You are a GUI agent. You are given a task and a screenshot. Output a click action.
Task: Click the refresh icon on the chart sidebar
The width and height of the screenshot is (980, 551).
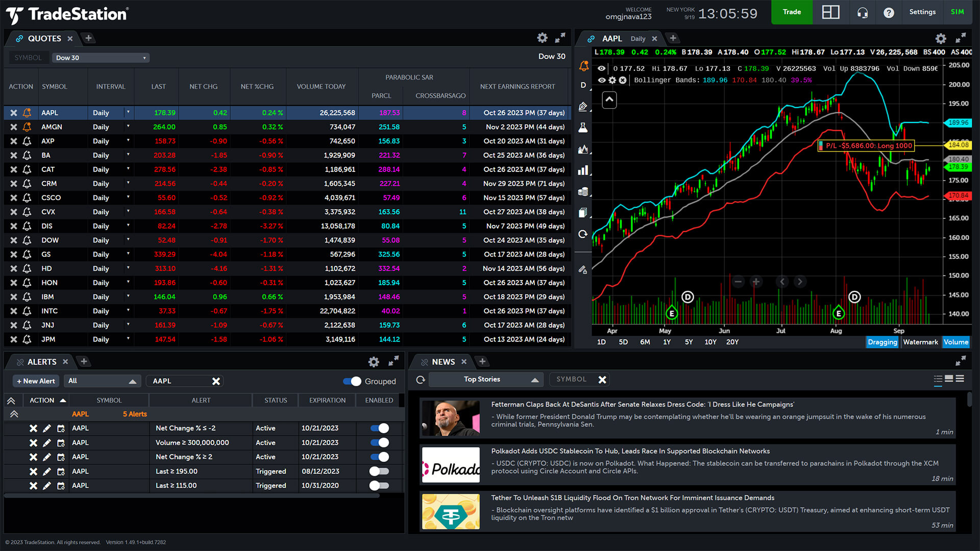tap(583, 234)
